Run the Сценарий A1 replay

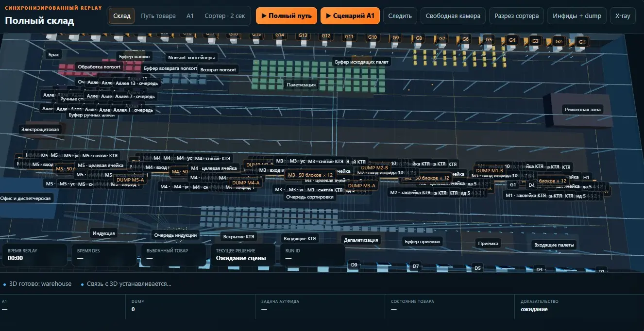tap(350, 16)
